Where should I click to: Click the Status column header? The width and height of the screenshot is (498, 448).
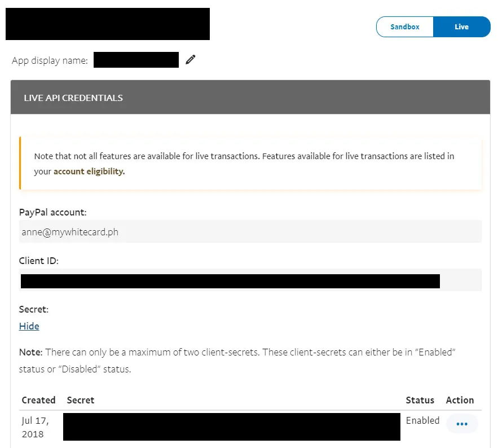pos(420,400)
